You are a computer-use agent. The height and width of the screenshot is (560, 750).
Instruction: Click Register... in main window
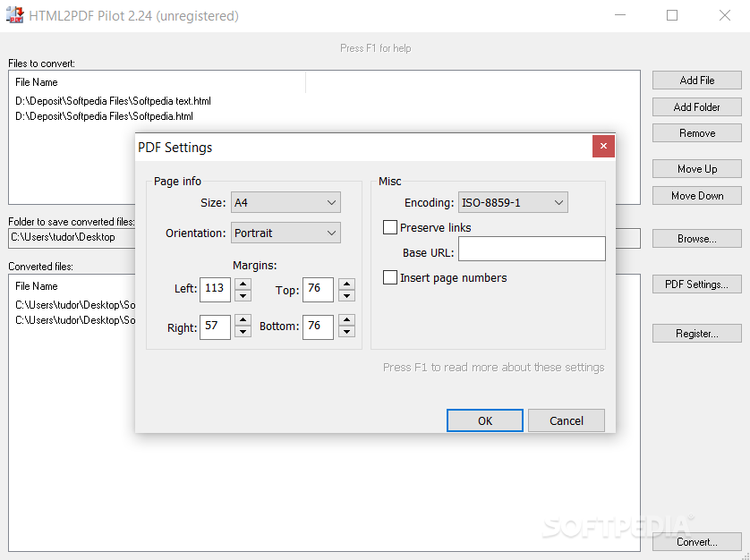click(x=697, y=334)
